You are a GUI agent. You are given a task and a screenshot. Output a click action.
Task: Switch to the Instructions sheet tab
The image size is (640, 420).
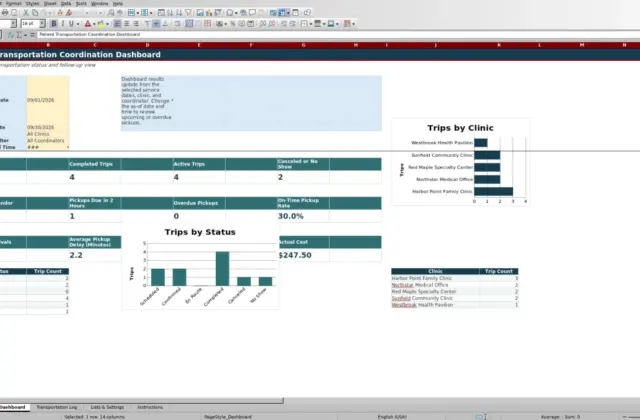click(150, 407)
